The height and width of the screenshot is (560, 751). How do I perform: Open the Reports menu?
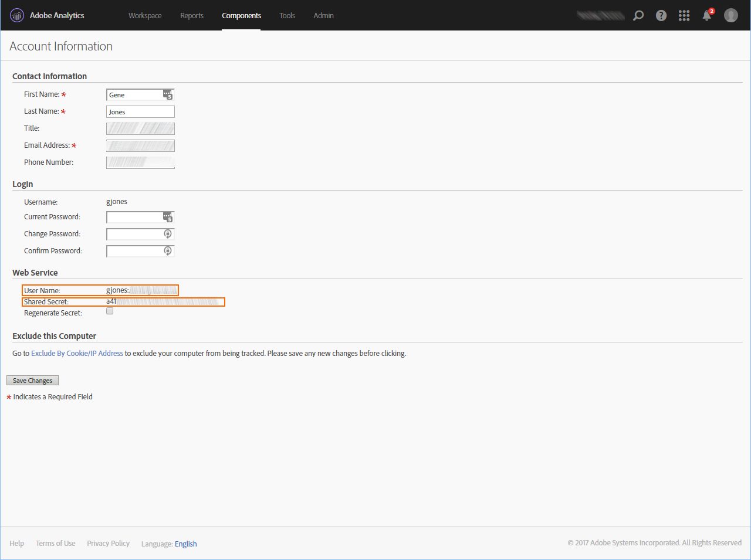(x=192, y=16)
